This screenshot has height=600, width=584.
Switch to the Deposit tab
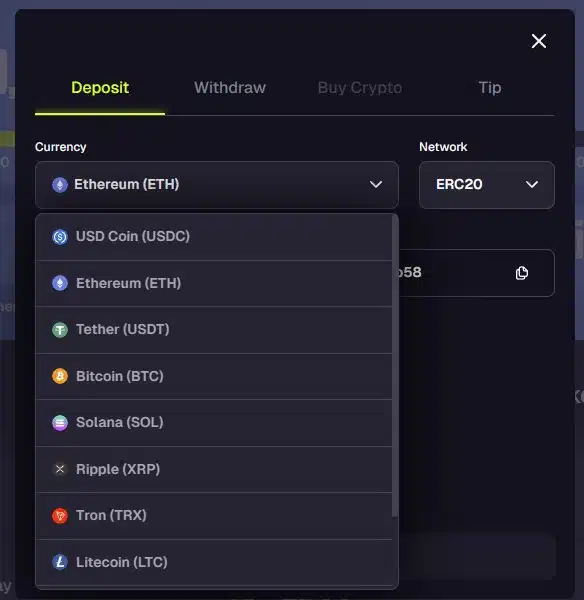click(100, 88)
